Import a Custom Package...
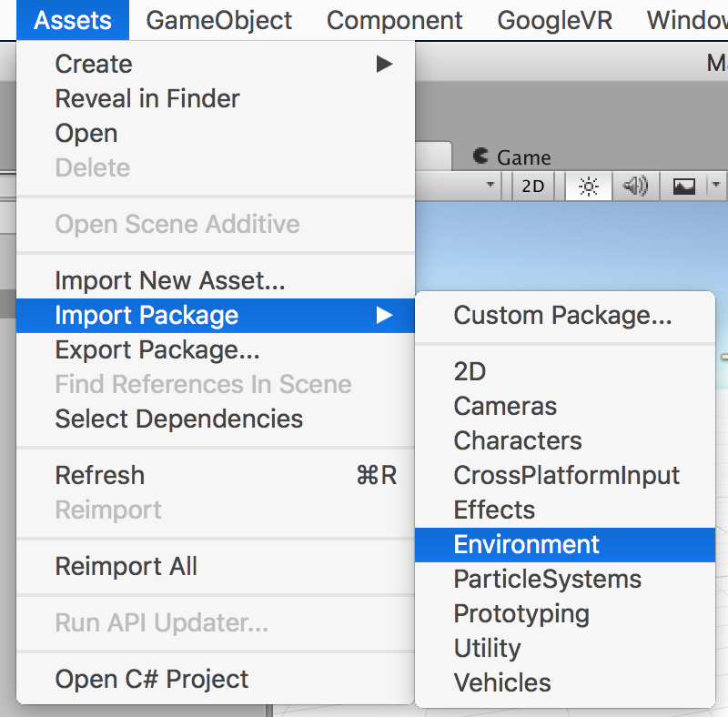This screenshot has width=728, height=717. click(x=565, y=316)
